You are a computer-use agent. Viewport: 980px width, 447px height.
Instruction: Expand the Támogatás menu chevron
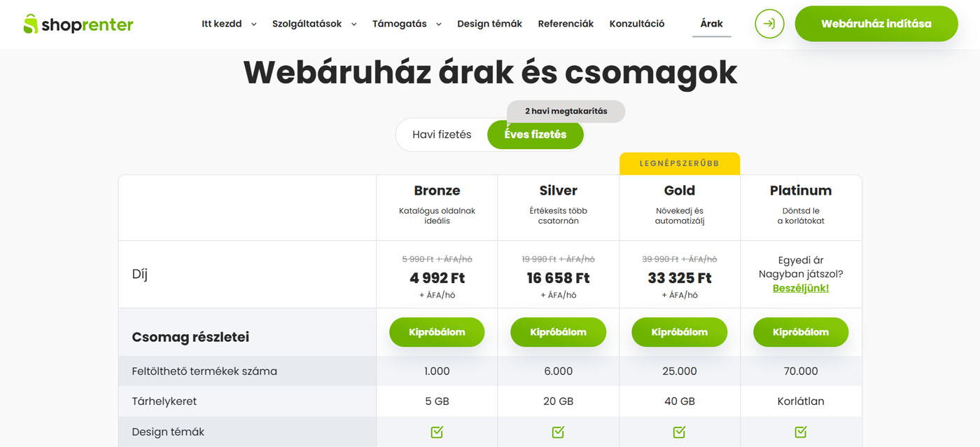point(438,25)
